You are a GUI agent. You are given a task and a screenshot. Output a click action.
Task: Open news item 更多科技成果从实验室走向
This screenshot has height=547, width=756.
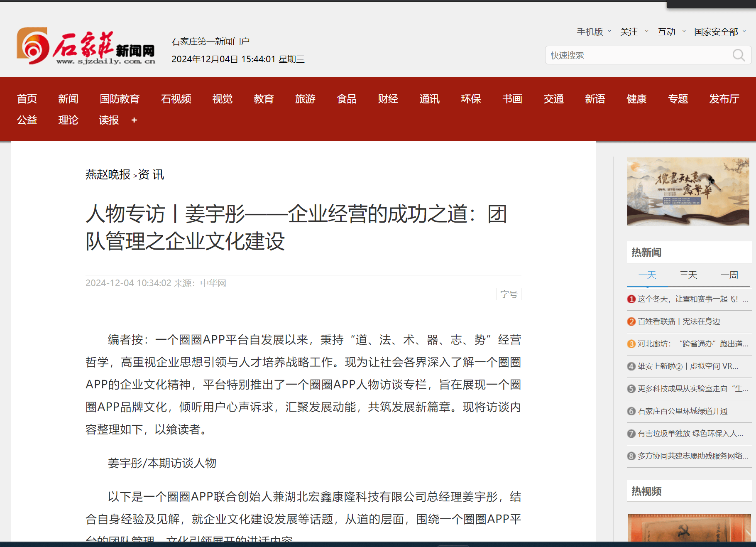pos(693,389)
